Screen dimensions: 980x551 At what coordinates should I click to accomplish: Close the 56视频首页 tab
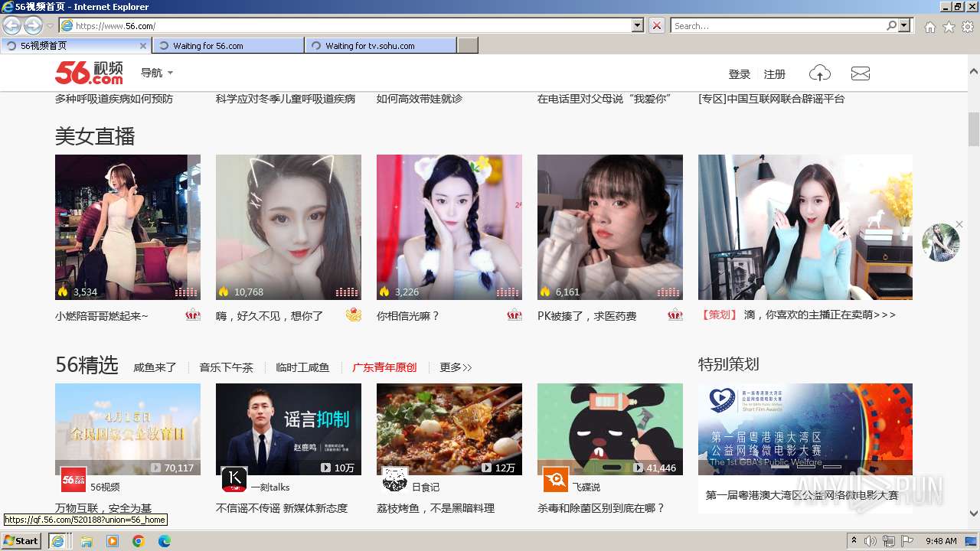[142, 46]
